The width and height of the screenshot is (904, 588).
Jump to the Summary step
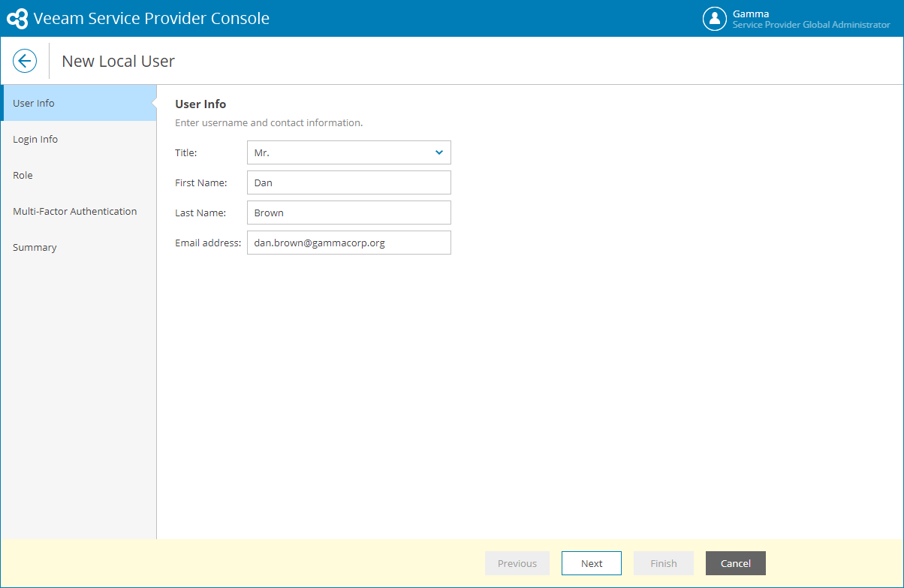pyautogui.click(x=79, y=247)
